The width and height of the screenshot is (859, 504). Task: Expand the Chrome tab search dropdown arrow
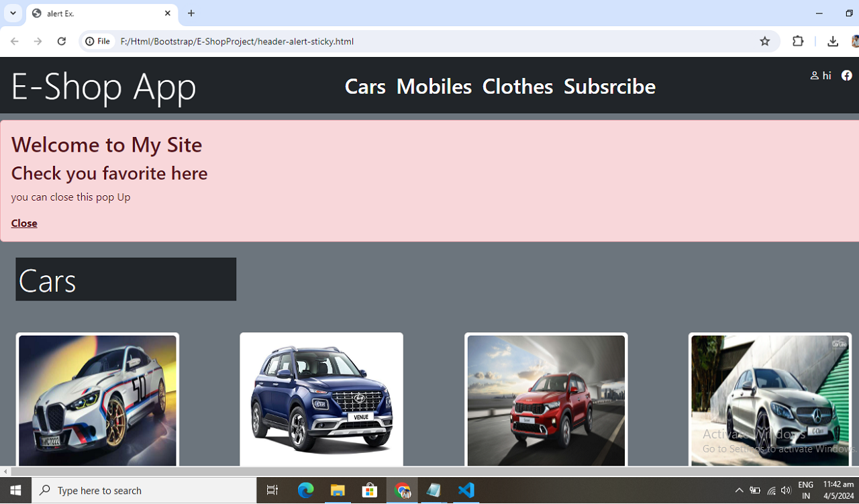tap(13, 13)
